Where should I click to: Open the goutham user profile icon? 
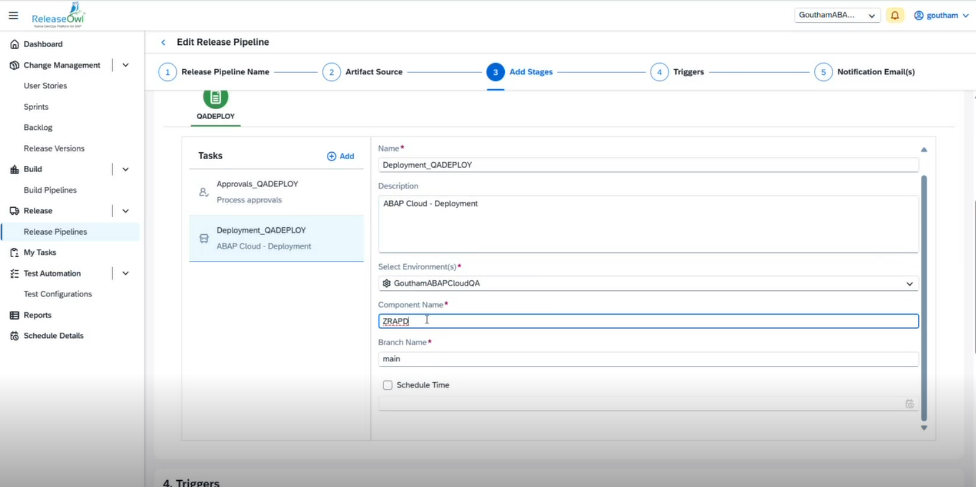pos(919,15)
